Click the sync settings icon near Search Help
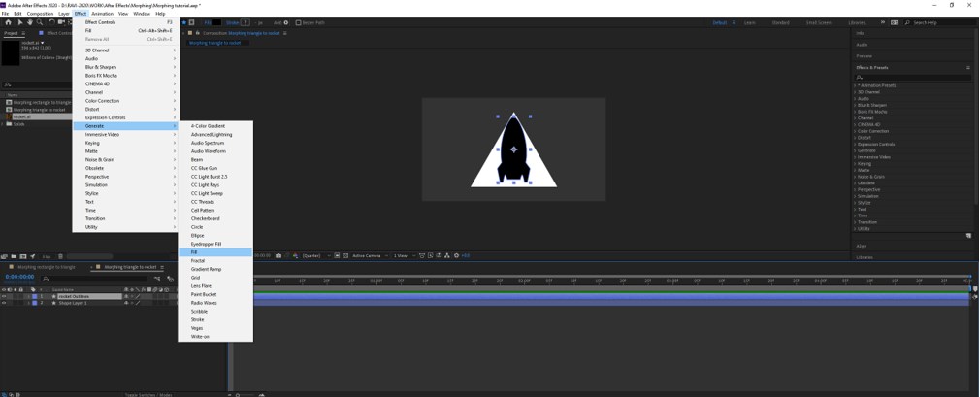 tap(895, 22)
